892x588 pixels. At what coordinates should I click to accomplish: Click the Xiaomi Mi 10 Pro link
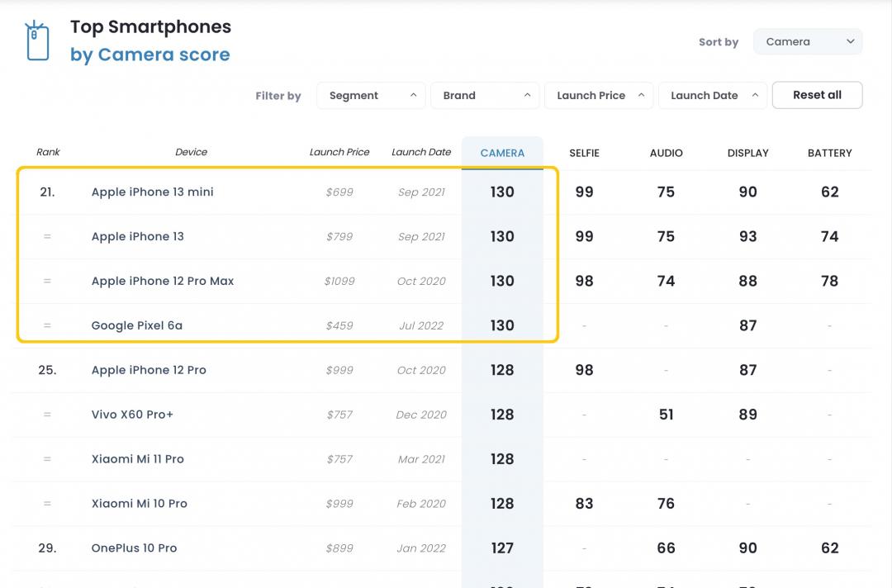click(x=139, y=505)
